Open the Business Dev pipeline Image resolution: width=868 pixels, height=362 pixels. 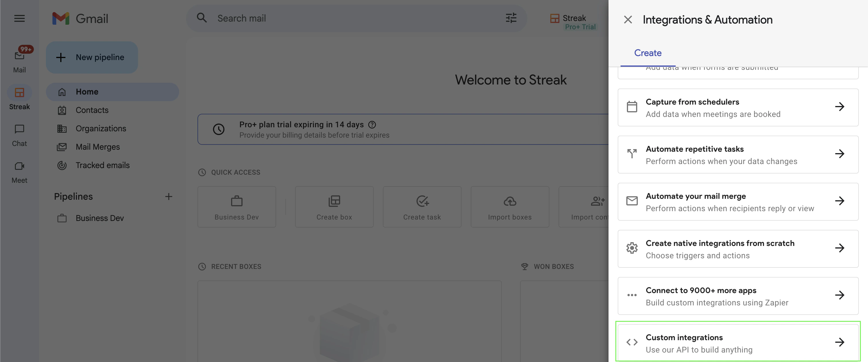point(99,218)
